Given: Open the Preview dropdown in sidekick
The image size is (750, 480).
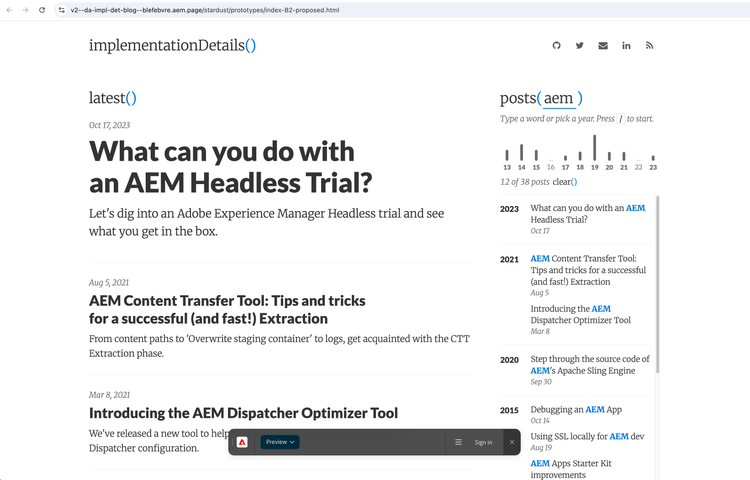Looking at the screenshot, I should click(280, 442).
